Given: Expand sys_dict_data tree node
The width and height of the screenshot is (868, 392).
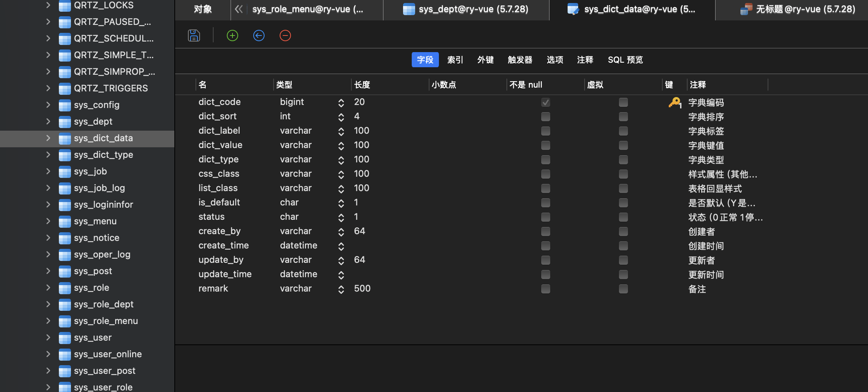Looking at the screenshot, I should [x=48, y=138].
